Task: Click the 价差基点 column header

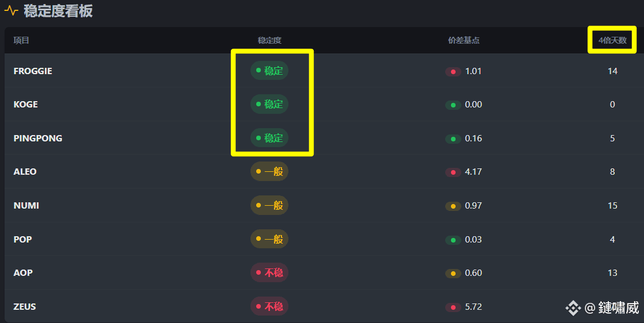Action: pos(464,40)
